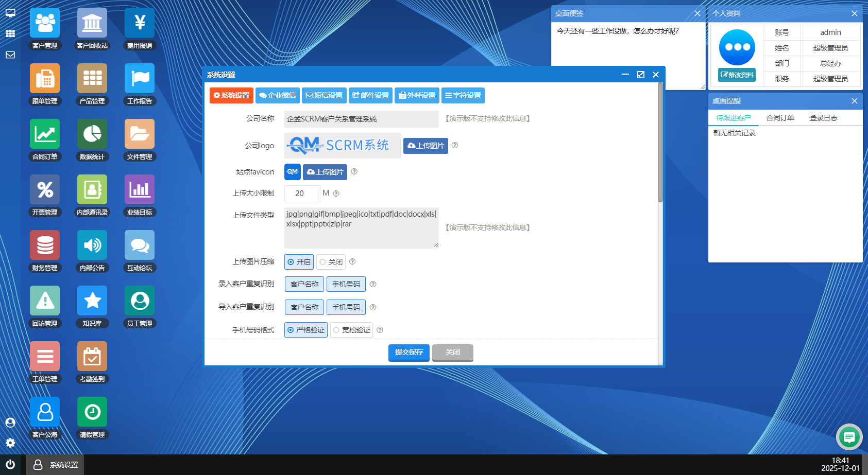
Task: Toggle 客户名称 for 导入客户重复识别
Action: tap(304, 307)
